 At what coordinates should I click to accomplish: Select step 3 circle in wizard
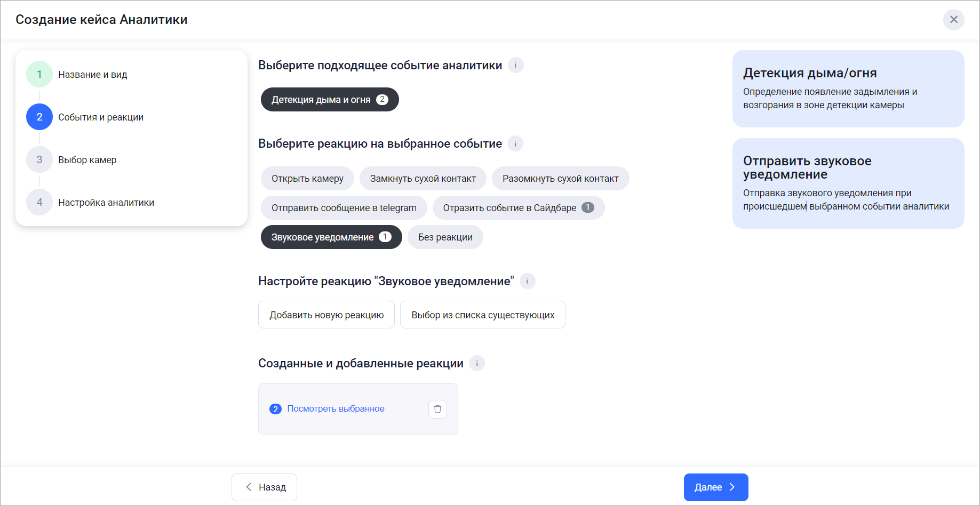click(x=39, y=159)
